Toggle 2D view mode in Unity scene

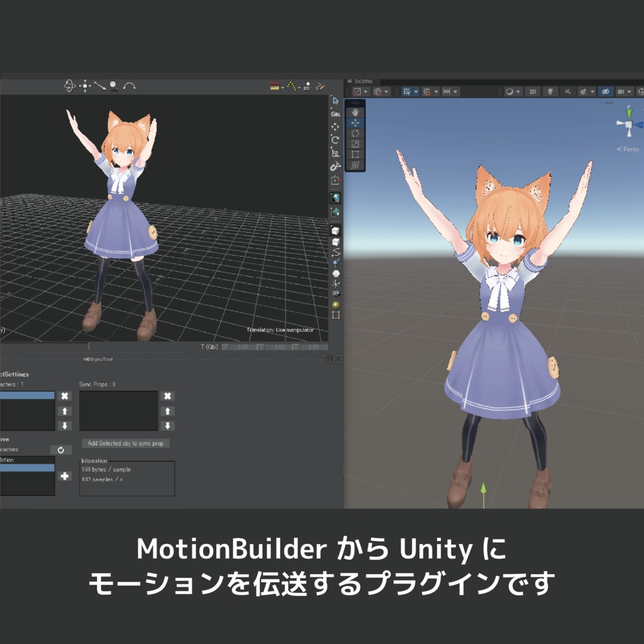tap(533, 91)
